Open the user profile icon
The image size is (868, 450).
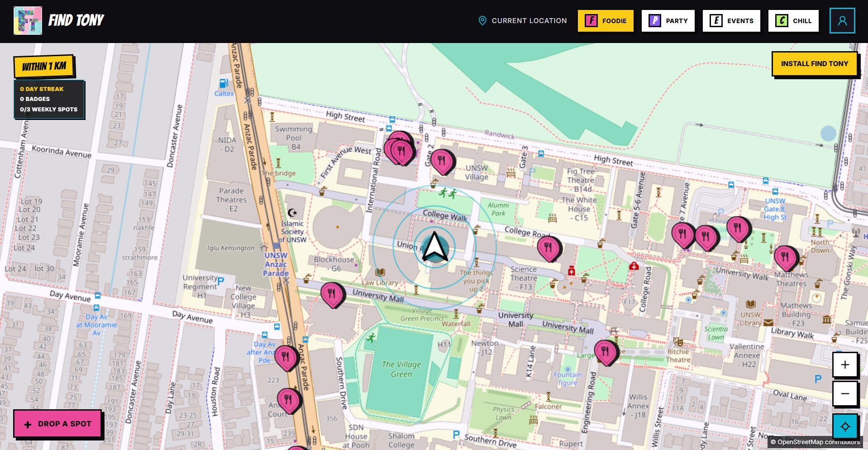click(842, 21)
